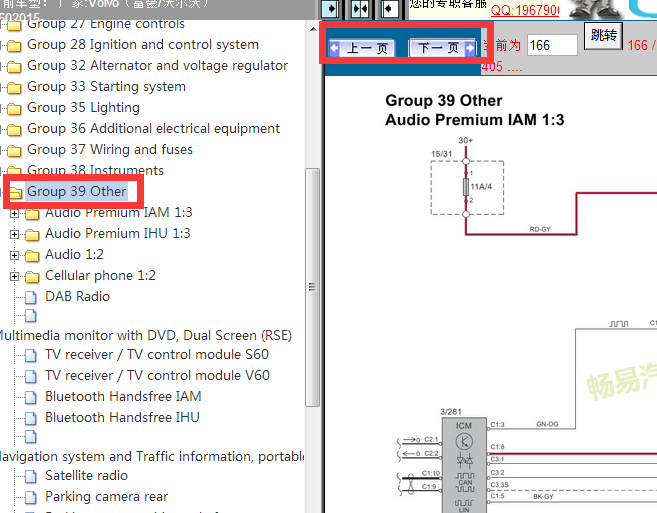Click the TV control module S60 page icon
657x513 pixels.
coord(31,355)
